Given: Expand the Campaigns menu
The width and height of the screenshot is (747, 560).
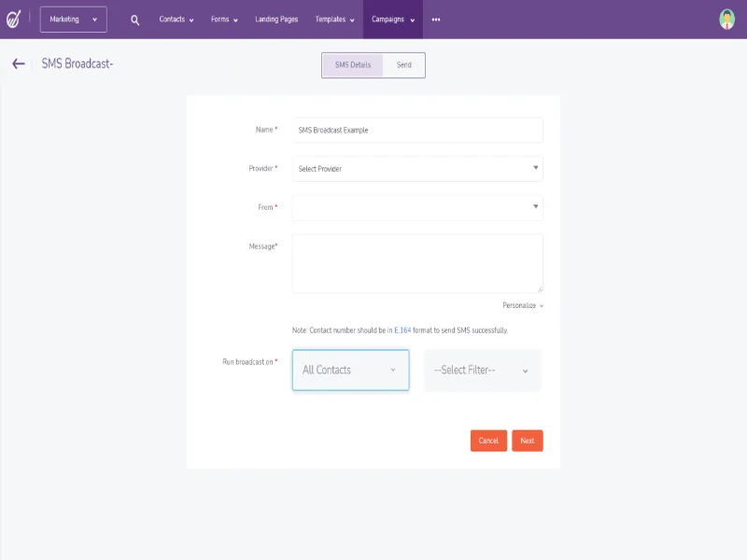Looking at the screenshot, I should tap(393, 20).
